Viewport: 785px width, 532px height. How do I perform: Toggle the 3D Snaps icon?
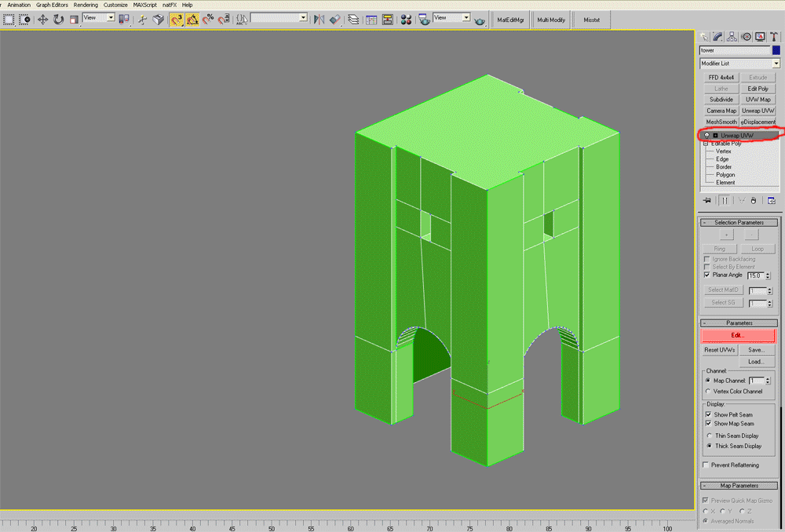(176, 19)
